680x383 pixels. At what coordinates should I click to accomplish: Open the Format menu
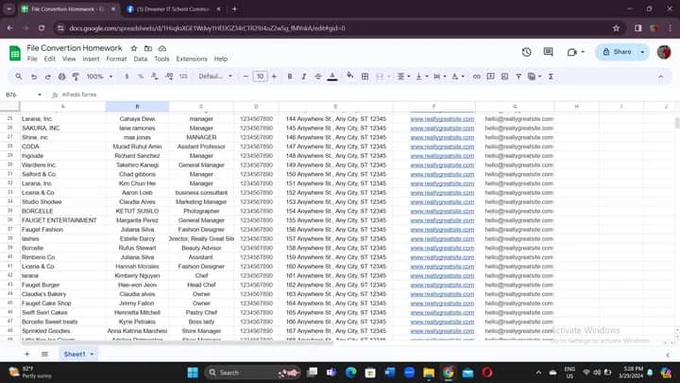coord(116,59)
